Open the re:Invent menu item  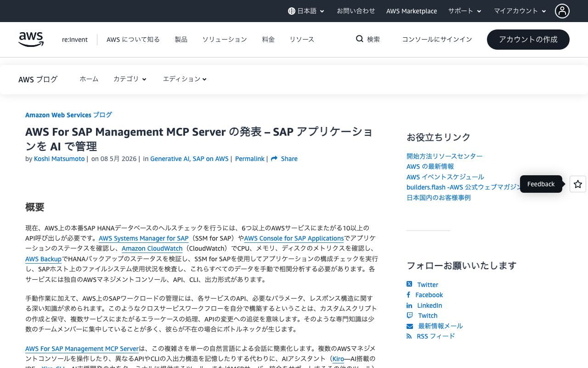(x=75, y=40)
